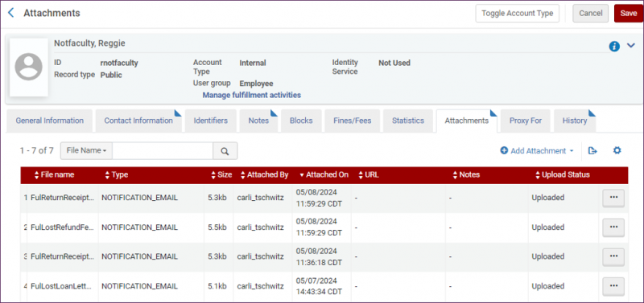Image resolution: width=644 pixels, height=303 pixels.
Task: Click the blue info icon
Action: coord(614,47)
